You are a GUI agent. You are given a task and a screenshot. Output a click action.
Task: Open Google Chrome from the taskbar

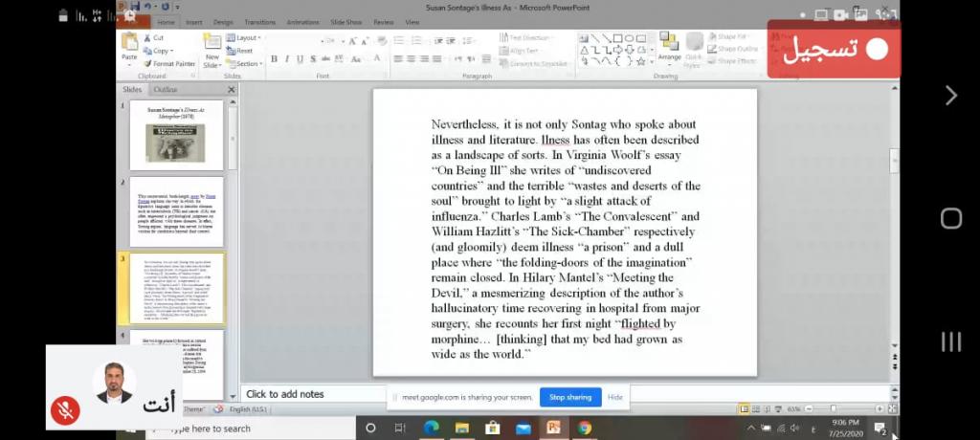pos(584,428)
